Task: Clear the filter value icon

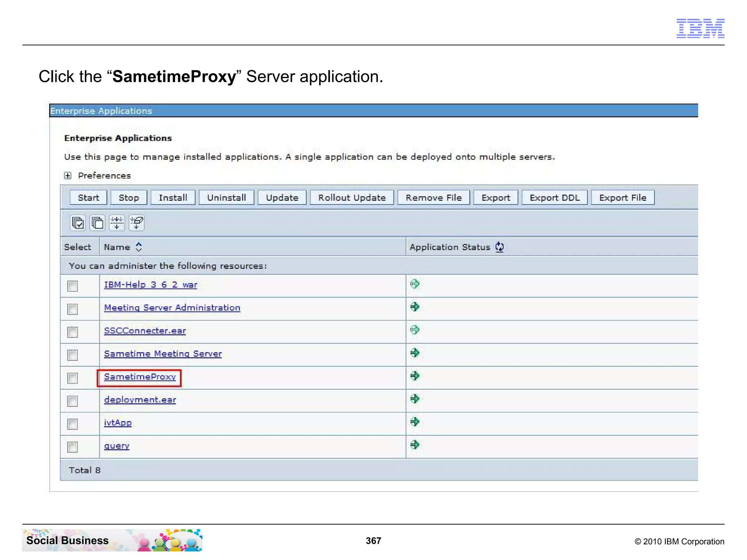Action: [x=136, y=223]
